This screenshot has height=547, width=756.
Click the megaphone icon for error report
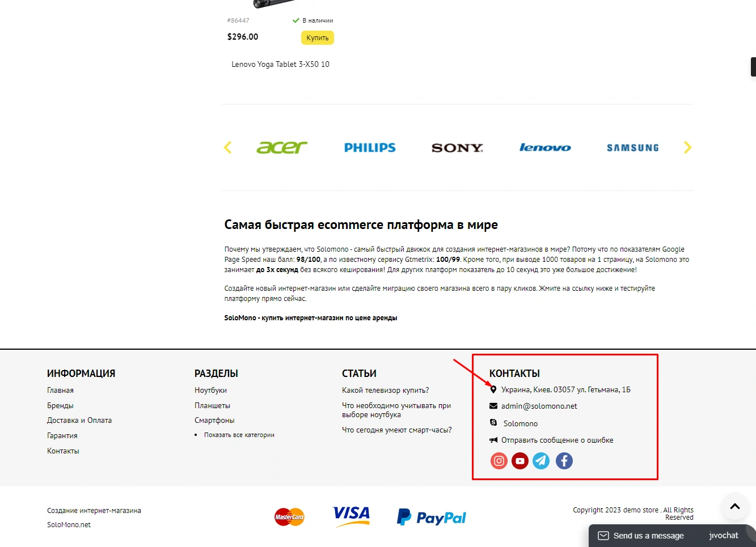(493, 440)
